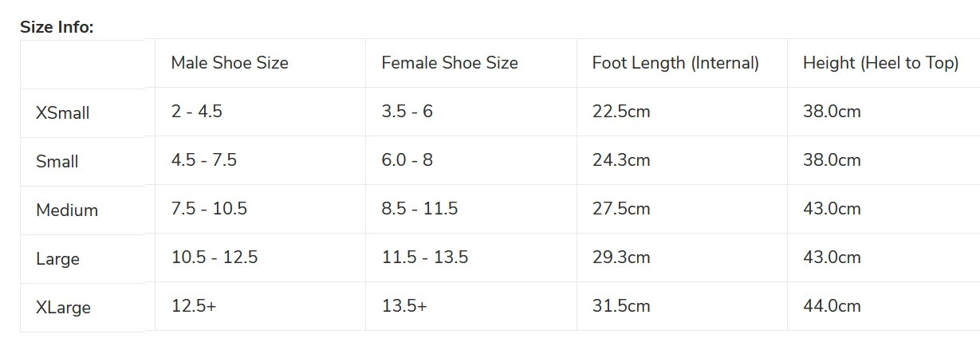Viewport: 980px width, 346px height.
Task: Click the 22.5cm foot length cell
Action: pos(621,112)
